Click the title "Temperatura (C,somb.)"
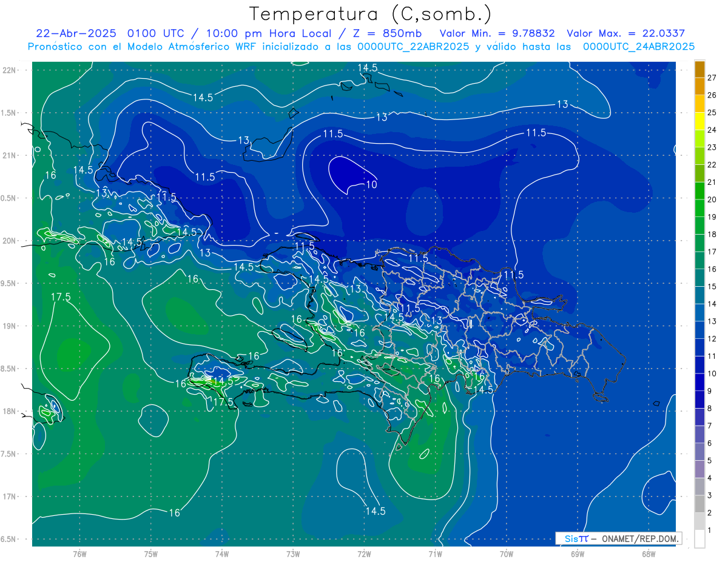This screenshot has height=562, width=728. (x=371, y=14)
